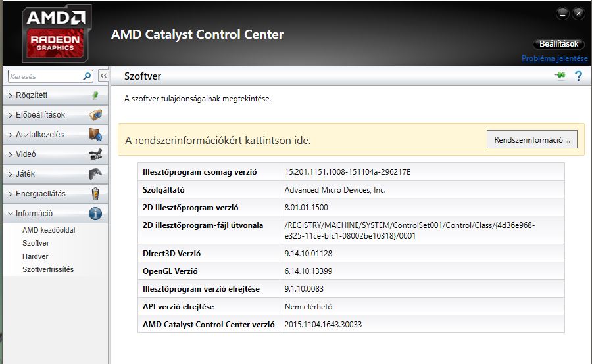This screenshot has height=364, width=592.
Task: Click the Szolgáltató label
Action: tap(164, 190)
